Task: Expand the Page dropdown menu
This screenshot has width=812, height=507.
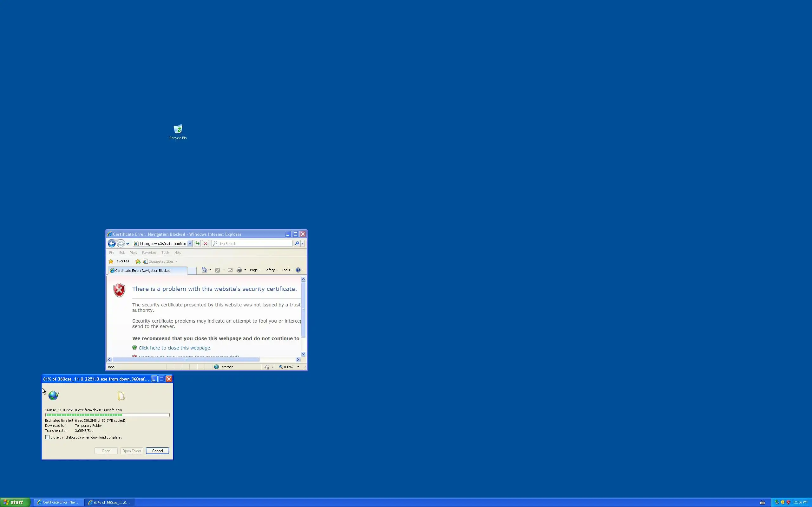Action: [x=255, y=270]
